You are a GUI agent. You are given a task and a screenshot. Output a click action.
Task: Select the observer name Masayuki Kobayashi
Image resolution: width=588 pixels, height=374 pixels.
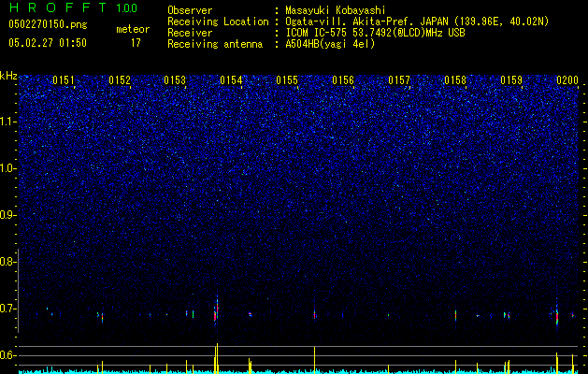pyautogui.click(x=336, y=10)
